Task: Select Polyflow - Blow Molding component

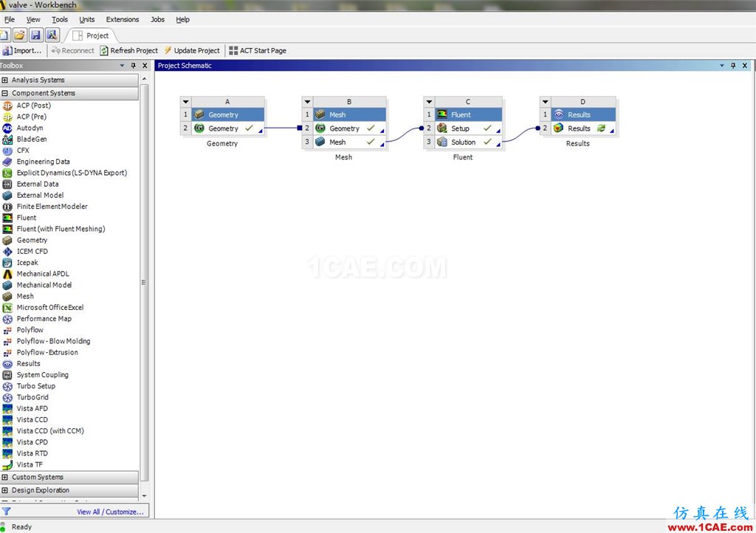Action: click(x=53, y=341)
